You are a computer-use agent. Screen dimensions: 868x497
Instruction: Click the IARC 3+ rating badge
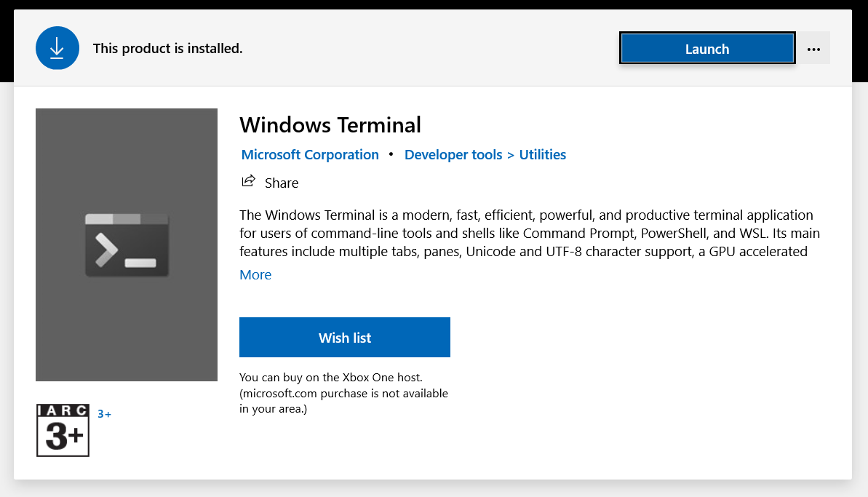(x=63, y=430)
